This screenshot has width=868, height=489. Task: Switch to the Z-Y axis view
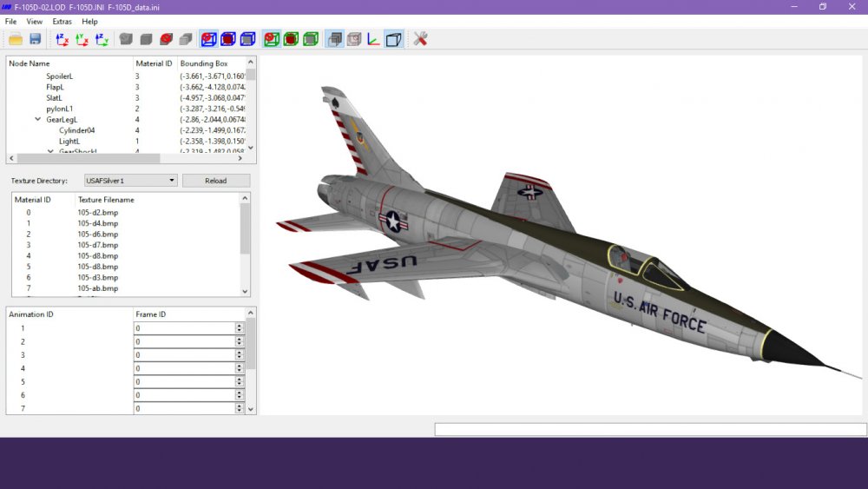102,39
